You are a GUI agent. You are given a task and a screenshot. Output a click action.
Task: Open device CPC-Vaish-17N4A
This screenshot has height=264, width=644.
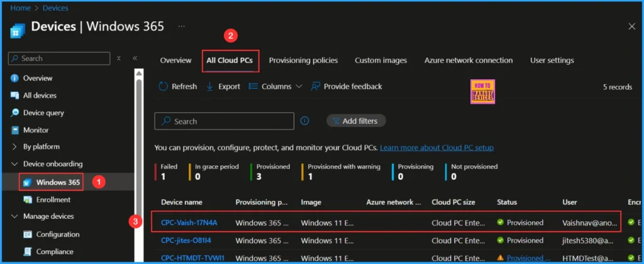(x=189, y=223)
